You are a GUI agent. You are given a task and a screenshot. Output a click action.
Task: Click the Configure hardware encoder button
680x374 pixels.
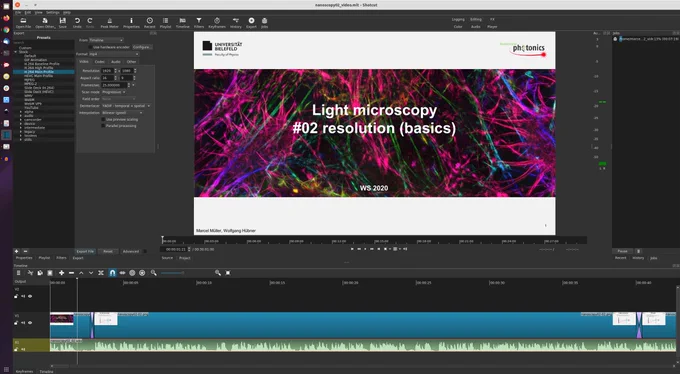coord(142,47)
